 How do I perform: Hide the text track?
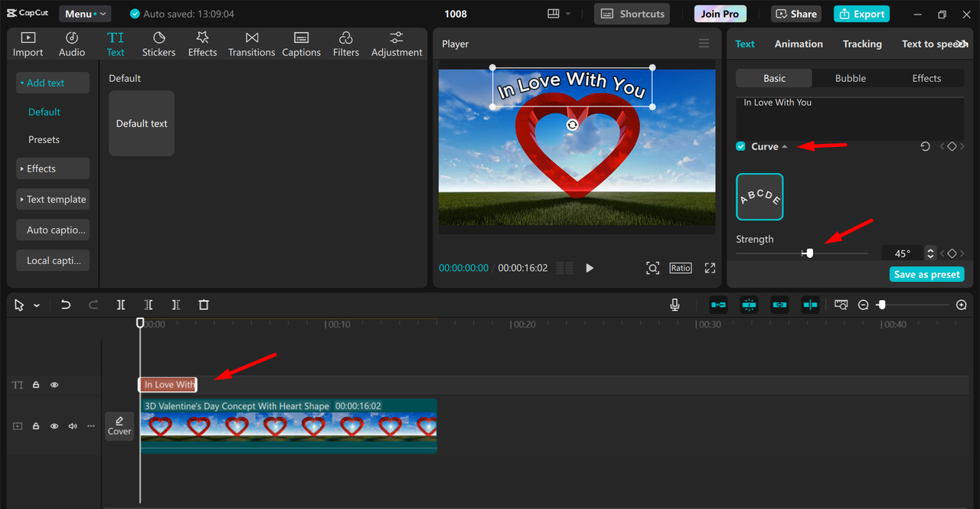(54, 385)
